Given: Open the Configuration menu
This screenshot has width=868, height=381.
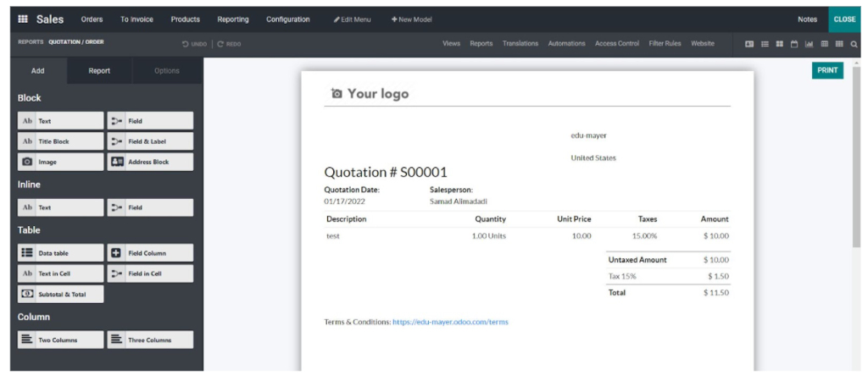Looking at the screenshot, I should click(288, 19).
